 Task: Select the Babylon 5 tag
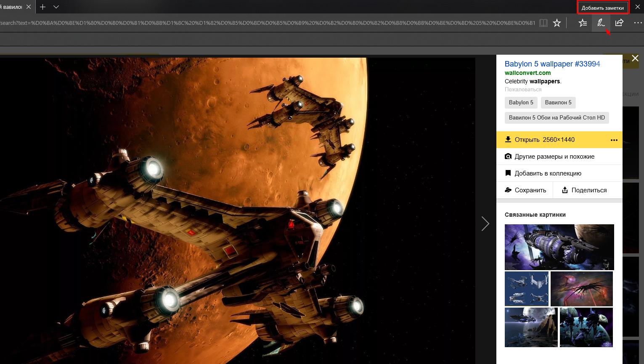tap(521, 102)
